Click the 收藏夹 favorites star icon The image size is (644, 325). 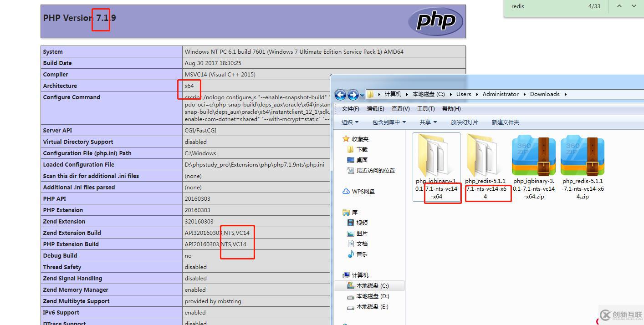tap(346, 139)
